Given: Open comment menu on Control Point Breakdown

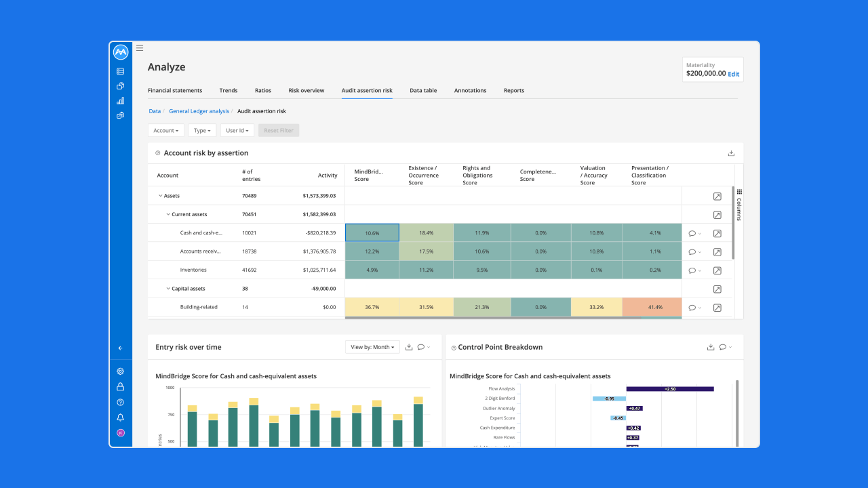Looking at the screenshot, I should point(725,347).
